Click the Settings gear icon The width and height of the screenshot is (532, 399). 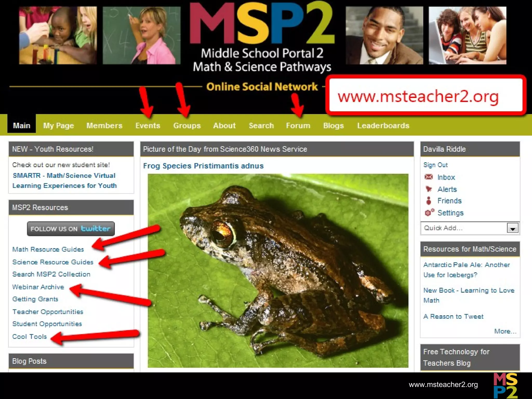(x=429, y=212)
